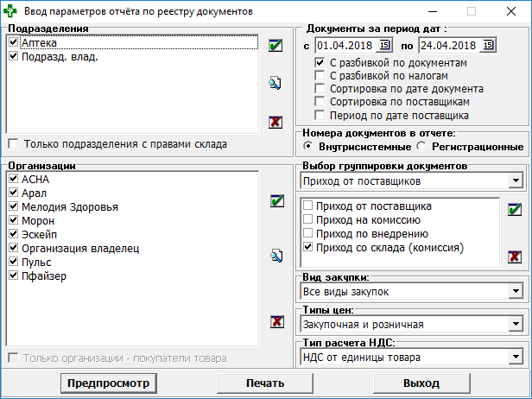Image resolution: width=532 pixels, height=399 pixels.
Task: Uncheck Эскейп organization
Action: click(13, 234)
